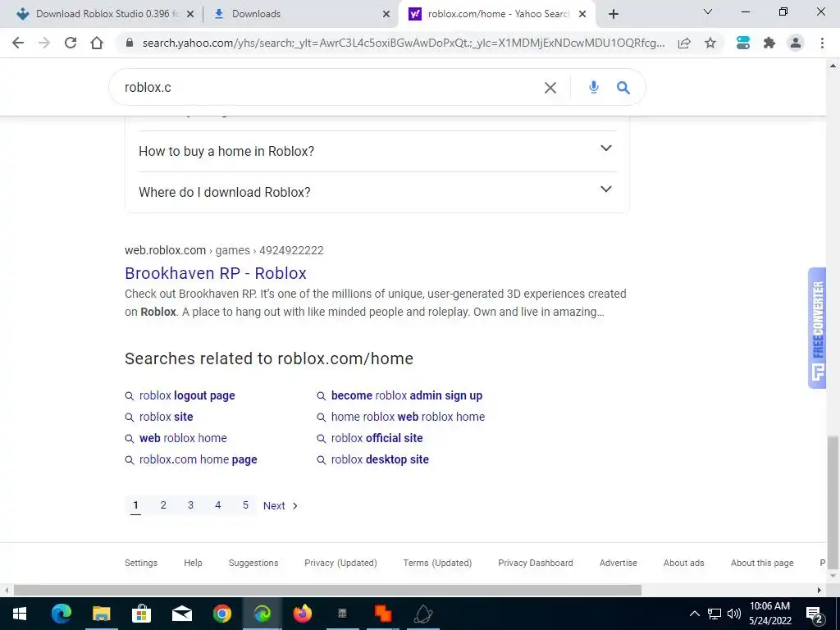This screenshot has height=630, width=840.
Task: Search related 'roblox site'
Action: pos(166,417)
